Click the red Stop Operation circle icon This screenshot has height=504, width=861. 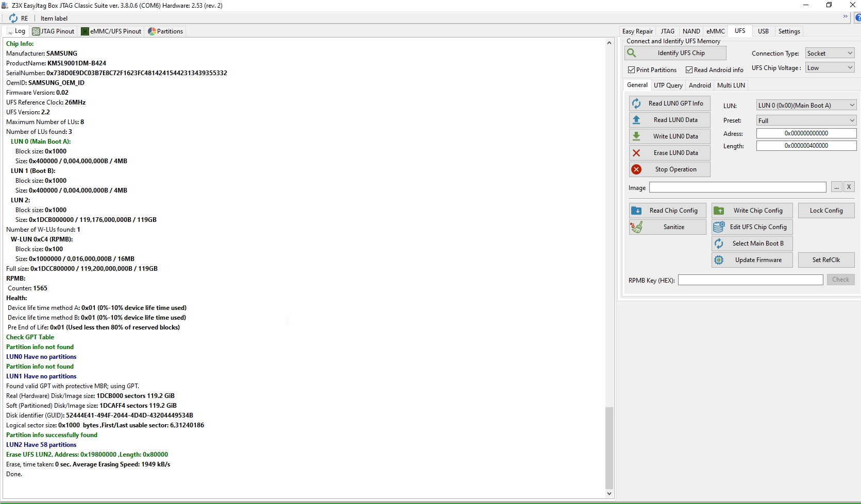pos(636,169)
